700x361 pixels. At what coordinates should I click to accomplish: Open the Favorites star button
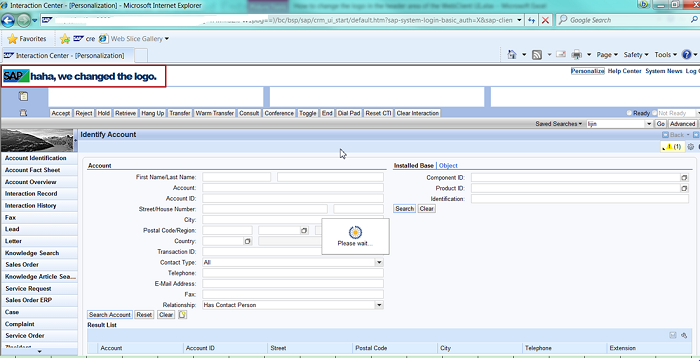27,39
